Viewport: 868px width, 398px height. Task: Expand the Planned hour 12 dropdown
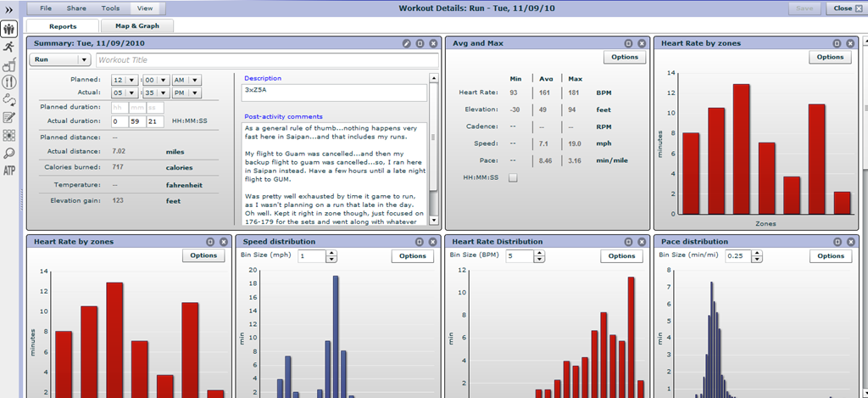coord(125,80)
